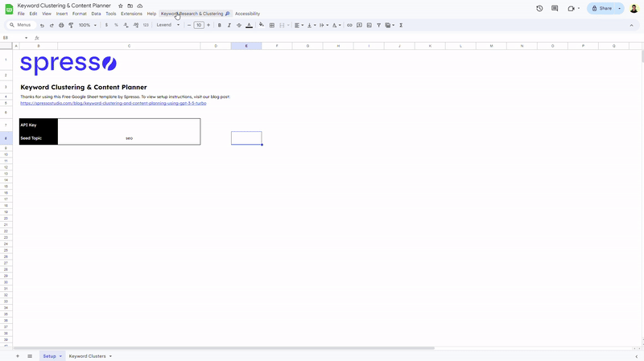Select the Seed Topic cell containing seo
Image resolution: width=644 pixels, height=361 pixels.
coord(129,138)
